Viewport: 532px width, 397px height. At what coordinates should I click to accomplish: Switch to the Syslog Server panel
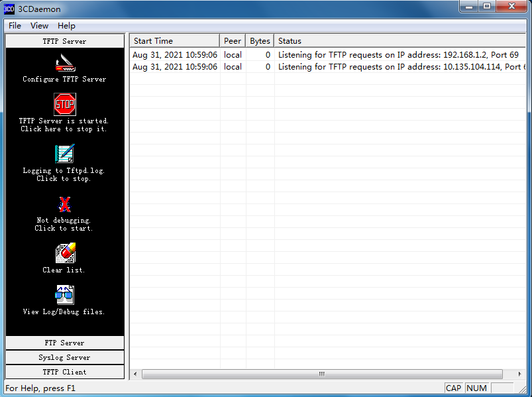click(65, 357)
